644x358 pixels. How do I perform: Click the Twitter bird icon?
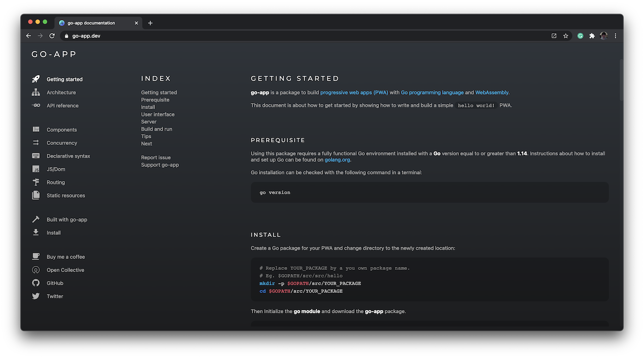[36, 296]
